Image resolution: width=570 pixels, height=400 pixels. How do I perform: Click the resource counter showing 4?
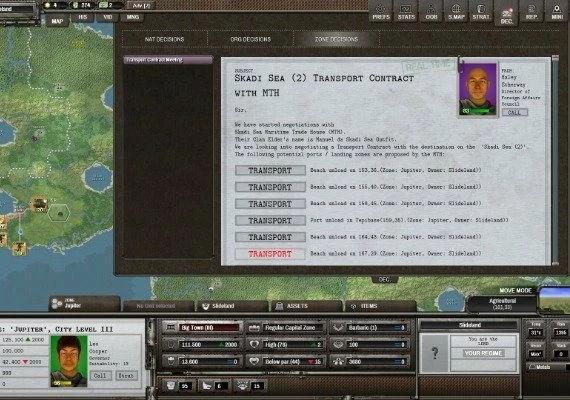[x=51, y=5]
